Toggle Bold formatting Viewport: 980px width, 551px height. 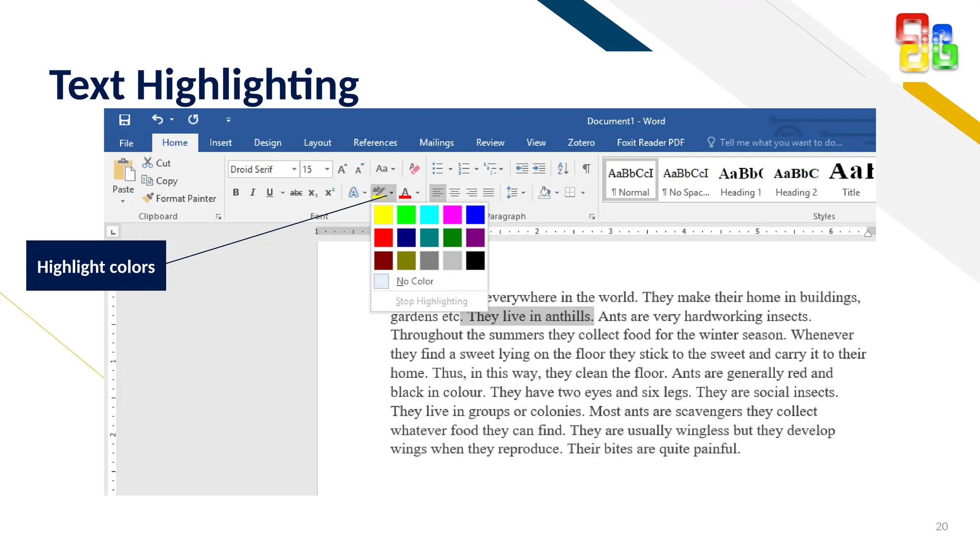tap(236, 192)
